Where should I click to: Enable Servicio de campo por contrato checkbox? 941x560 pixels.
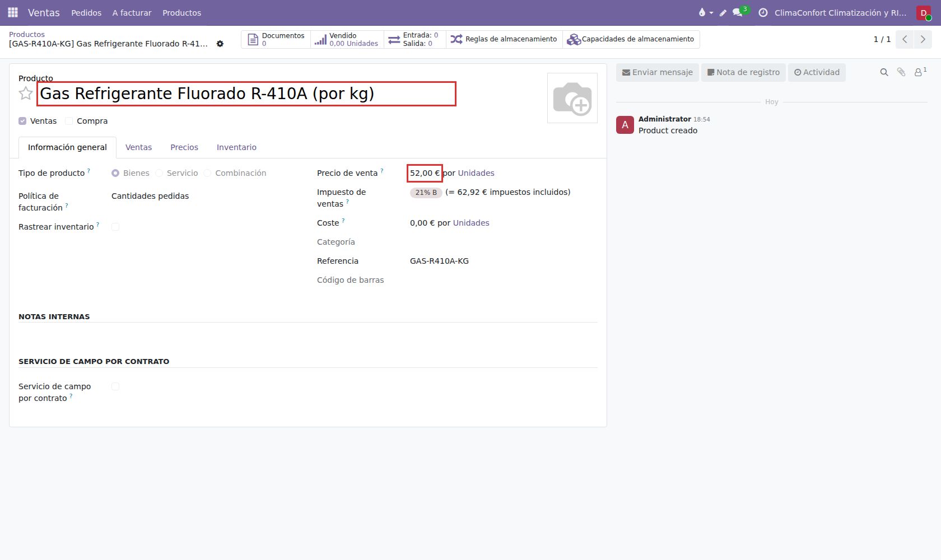click(x=115, y=386)
